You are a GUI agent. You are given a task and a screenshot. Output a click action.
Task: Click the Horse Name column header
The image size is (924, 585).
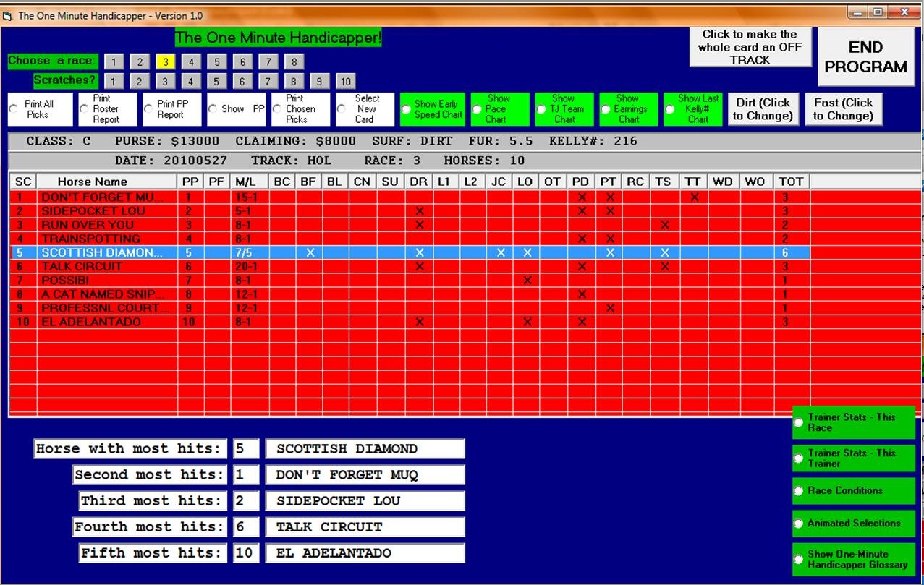tap(106, 182)
